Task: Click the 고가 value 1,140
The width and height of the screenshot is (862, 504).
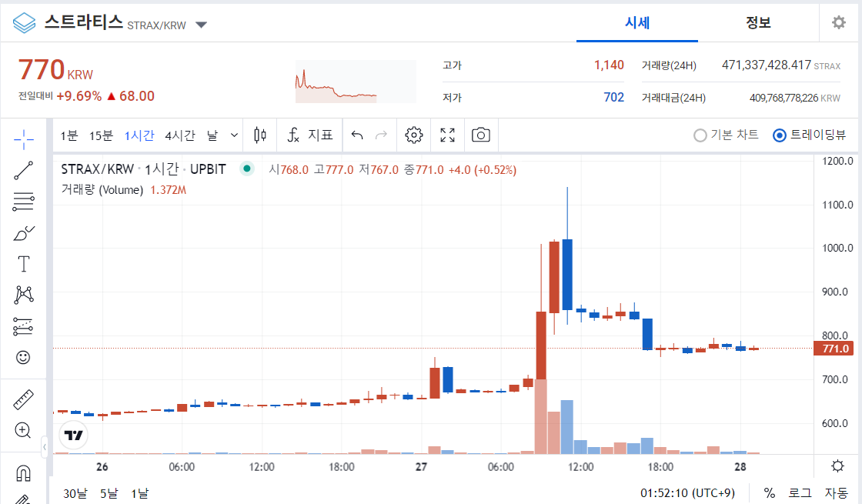Action: point(609,65)
